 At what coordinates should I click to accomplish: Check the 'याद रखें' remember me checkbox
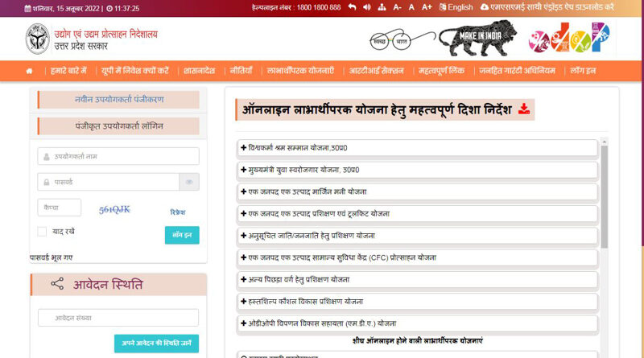pyautogui.click(x=42, y=232)
